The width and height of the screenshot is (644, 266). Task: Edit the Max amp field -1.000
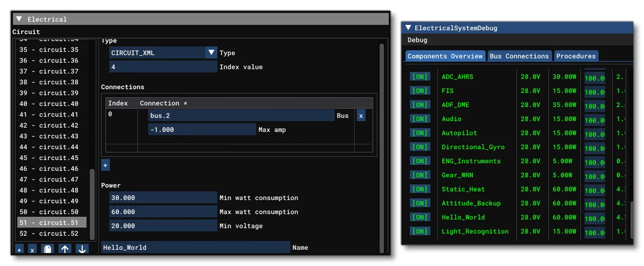coord(202,130)
